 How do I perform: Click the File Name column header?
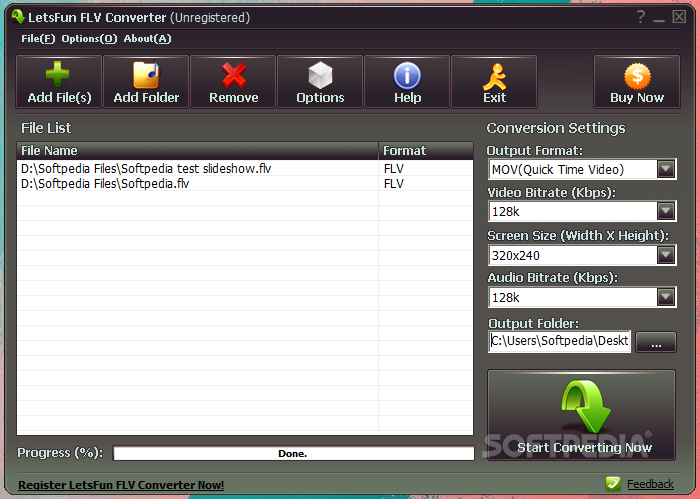[197, 151]
